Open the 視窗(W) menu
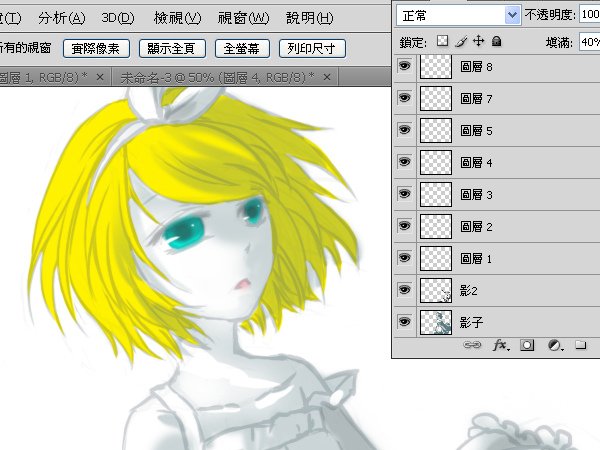Image resolution: width=600 pixels, height=450 pixels. coord(243,18)
